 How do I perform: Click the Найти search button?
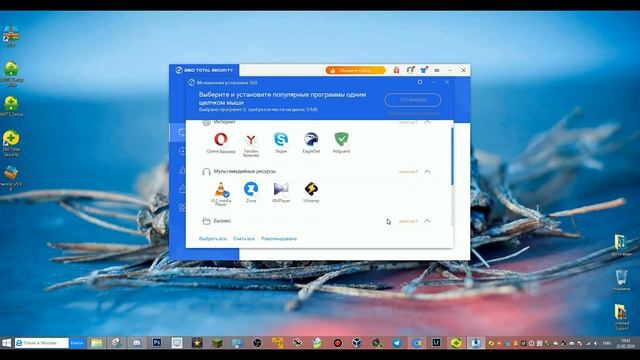77,343
